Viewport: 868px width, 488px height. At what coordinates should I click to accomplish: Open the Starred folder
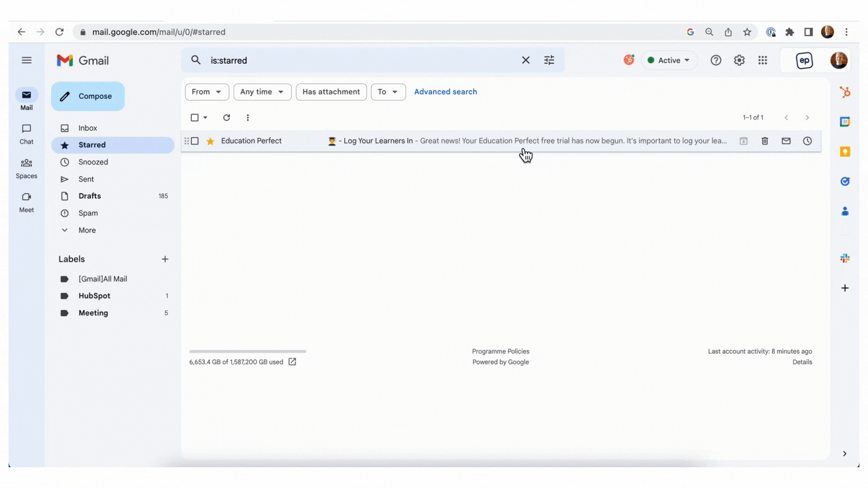113,145
